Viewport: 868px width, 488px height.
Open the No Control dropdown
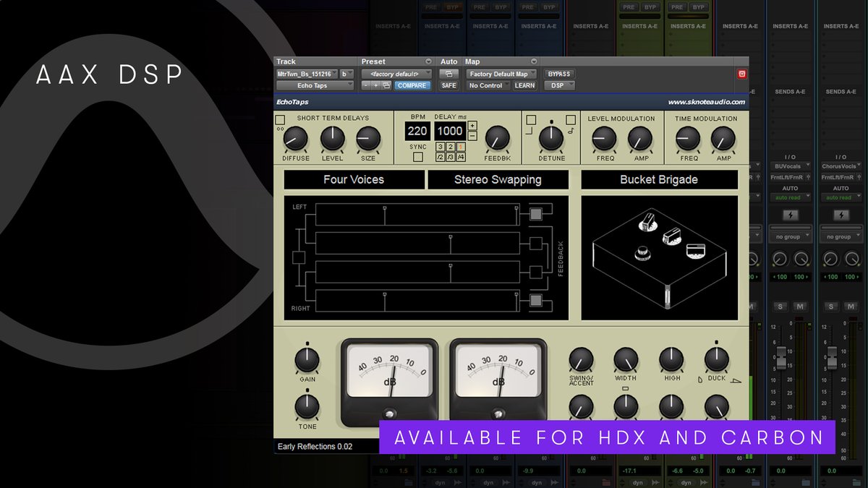pos(488,85)
